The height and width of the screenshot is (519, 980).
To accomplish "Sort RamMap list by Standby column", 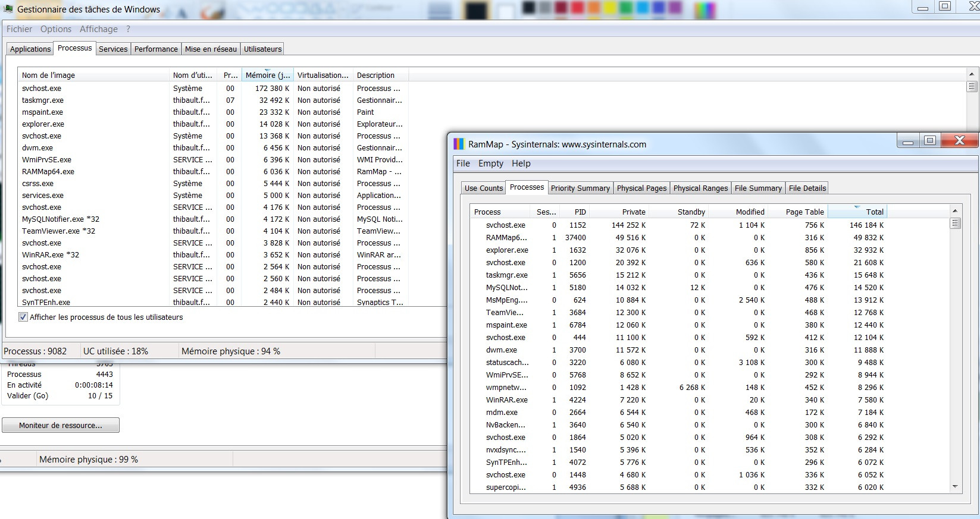I will pos(678,212).
